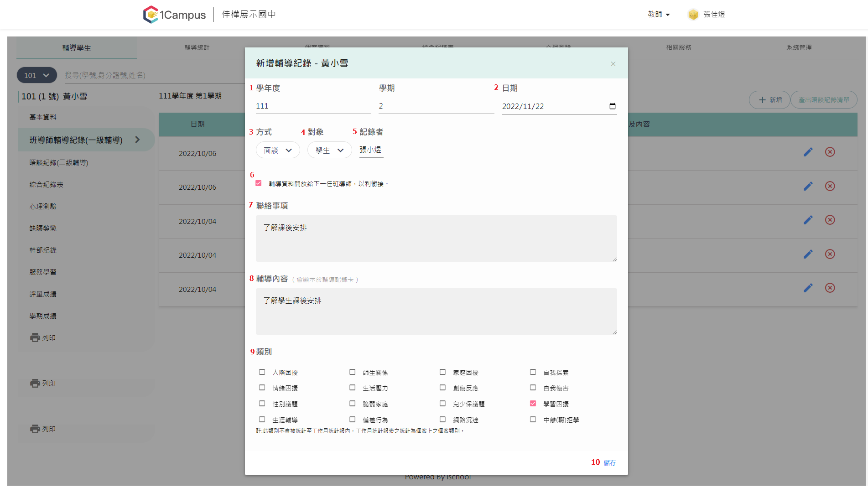Check the 性別議題 category

coord(262,404)
